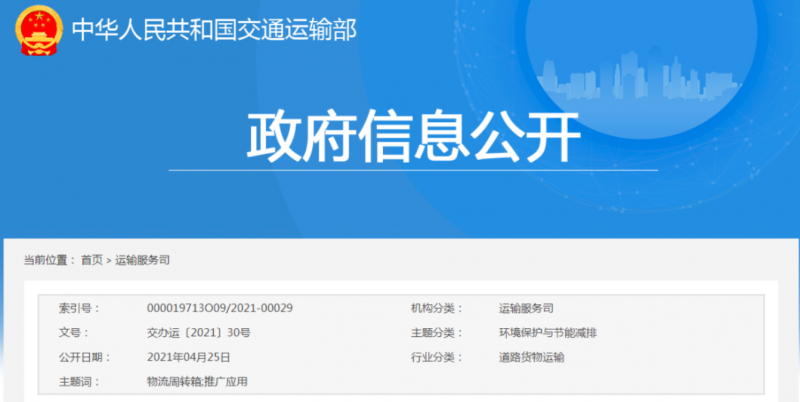Select the 索引号 field label
Image resolution: width=800 pixels, height=402 pixels.
(x=79, y=308)
